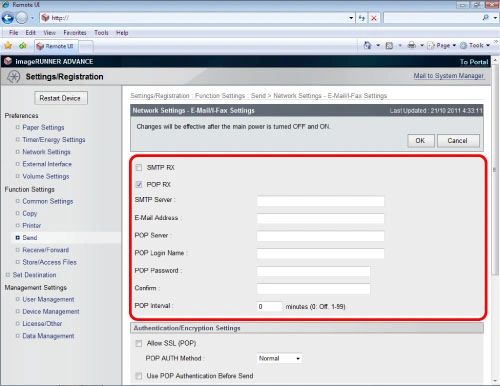This screenshot has width=500, height=386.
Task: Click the browser Back arrow button
Action: (7, 18)
